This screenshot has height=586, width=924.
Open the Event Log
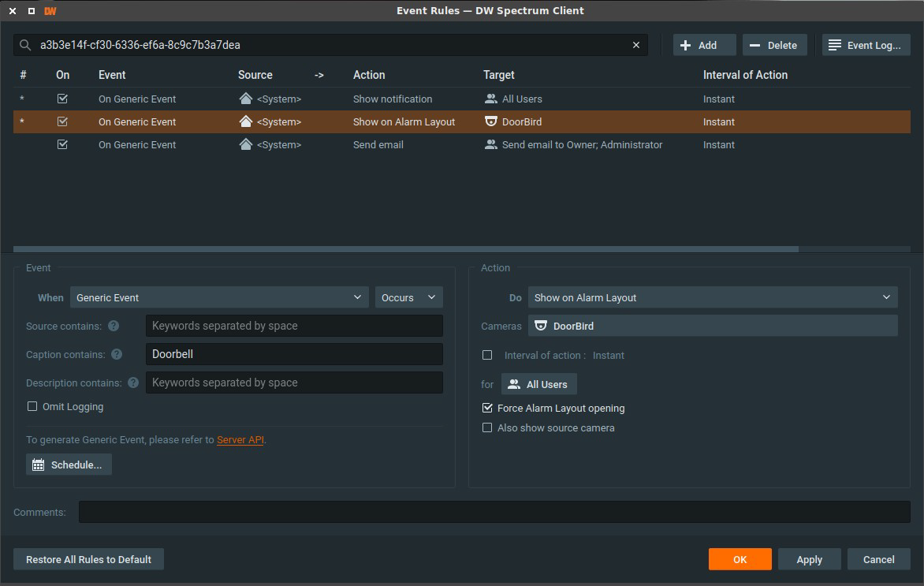(866, 46)
